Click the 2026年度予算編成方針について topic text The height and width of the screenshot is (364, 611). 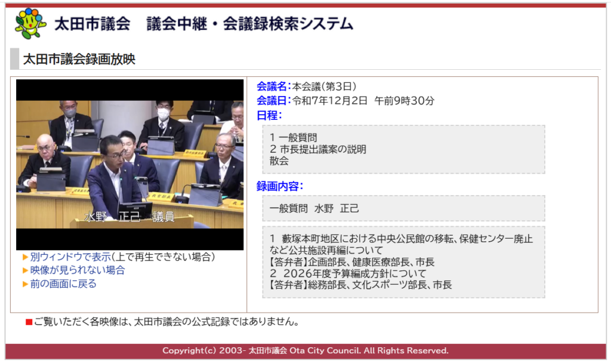pyautogui.click(x=355, y=273)
